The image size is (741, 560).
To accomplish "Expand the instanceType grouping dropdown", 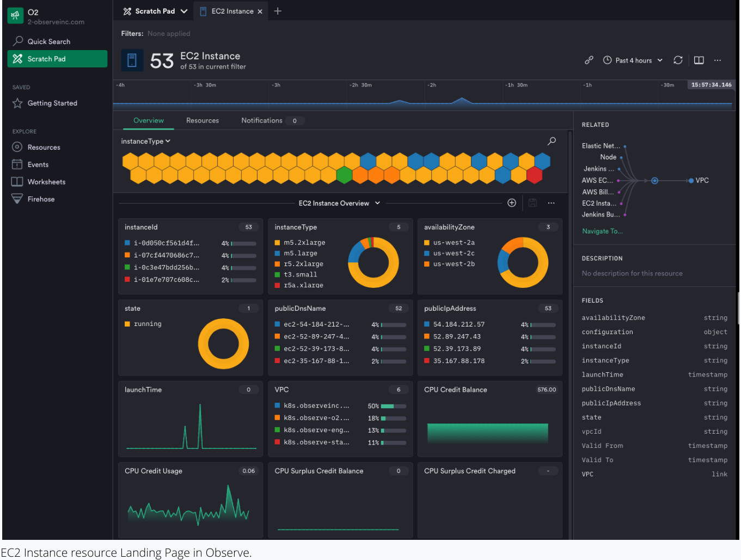I will tap(146, 141).
